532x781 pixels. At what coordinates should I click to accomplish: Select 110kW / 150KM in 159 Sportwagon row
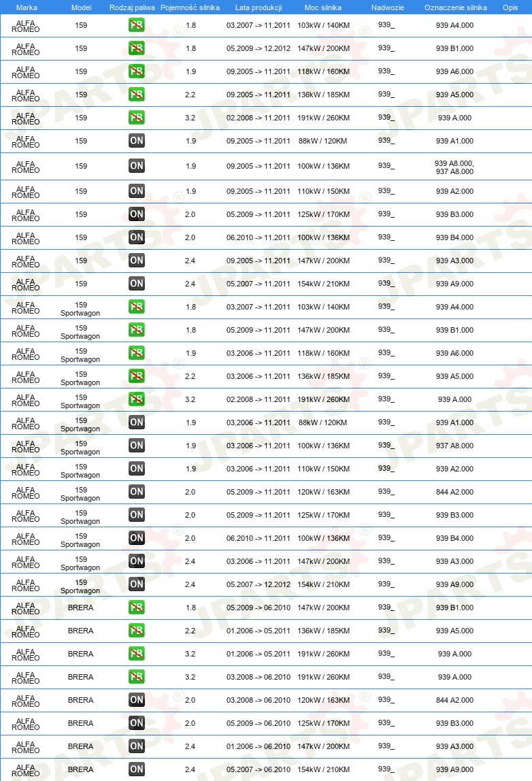click(324, 469)
